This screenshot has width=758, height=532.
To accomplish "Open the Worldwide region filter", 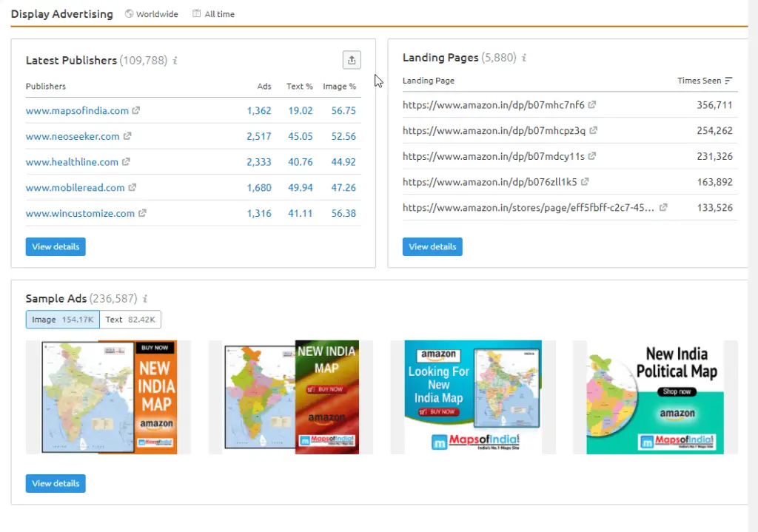I will 151,14.
